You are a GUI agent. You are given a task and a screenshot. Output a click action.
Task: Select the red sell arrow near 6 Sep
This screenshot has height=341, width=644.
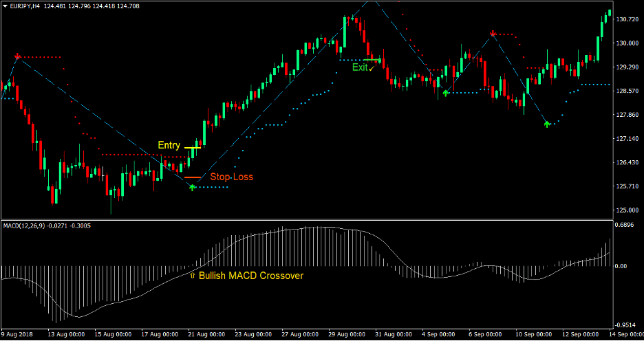point(493,33)
